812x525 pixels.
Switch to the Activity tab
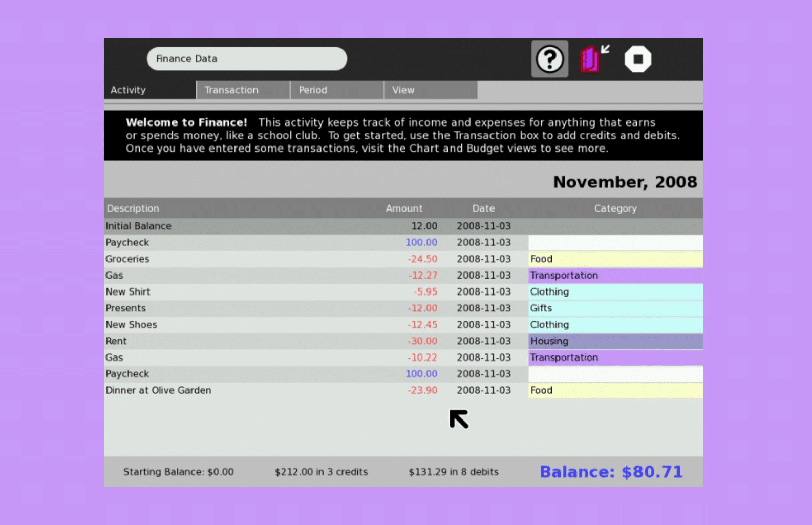[x=149, y=90]
